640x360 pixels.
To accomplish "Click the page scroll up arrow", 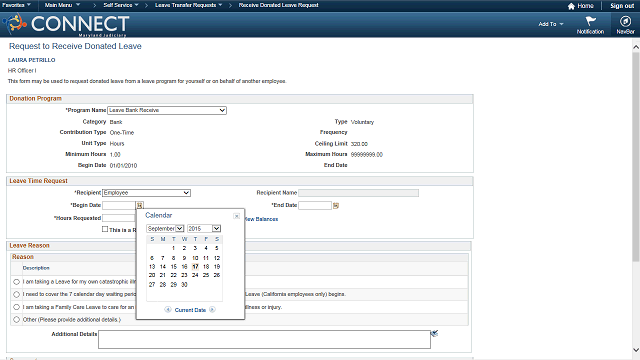I will pos(636,47).
